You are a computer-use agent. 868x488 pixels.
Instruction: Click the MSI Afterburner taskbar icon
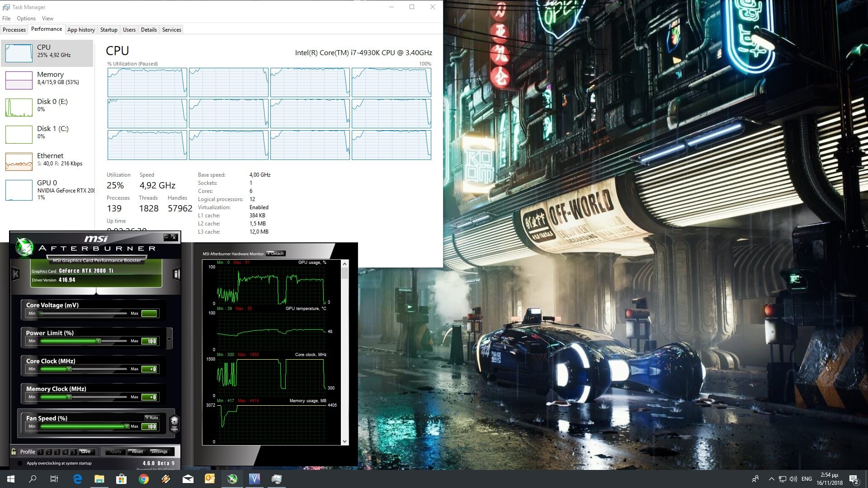(x=232, y=479)
